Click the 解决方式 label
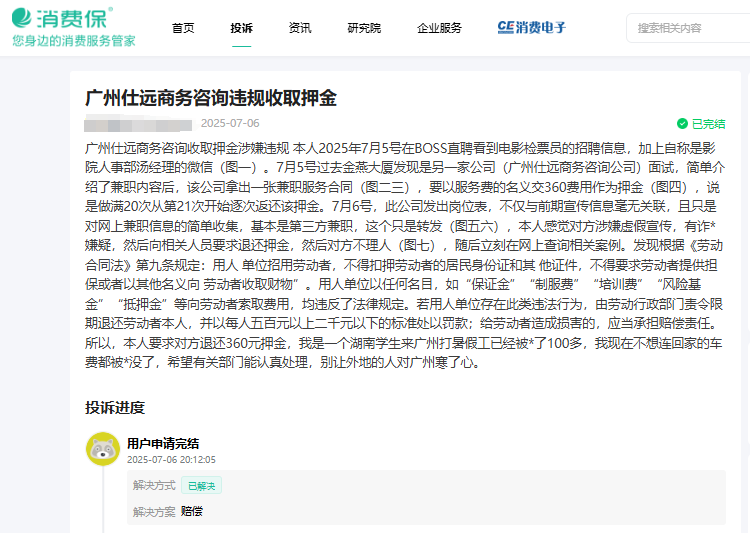The width and height of the screenshot is (750, 533). pos(154,486)
